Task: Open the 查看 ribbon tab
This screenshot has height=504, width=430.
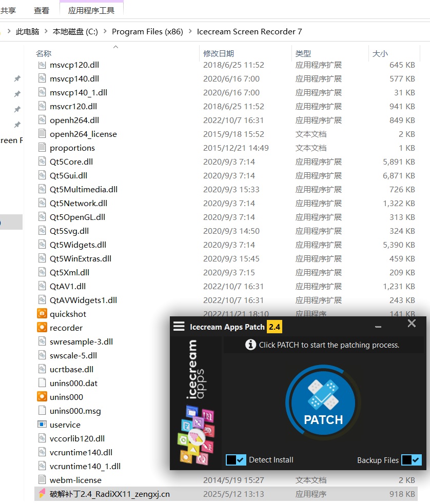Action: (42, 10)
